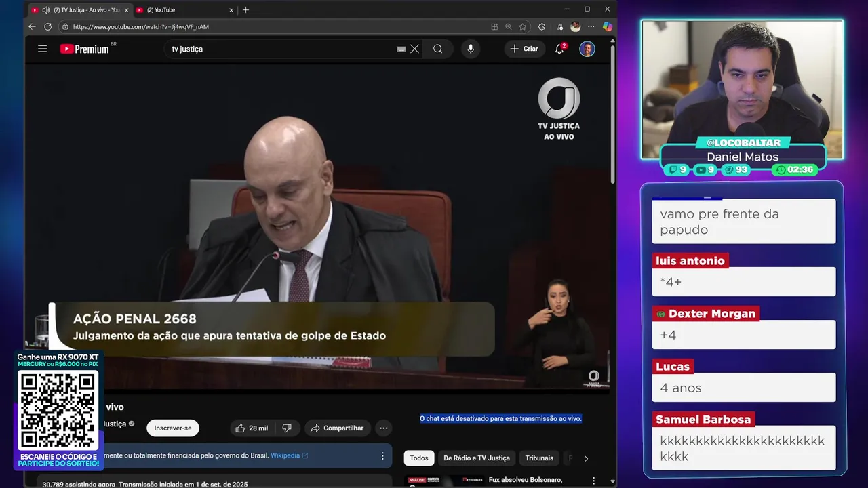Viewport: 868px width, 488px height.
Task: Close the 'TV Justiça - Ao vivo' tab
Action: point(126,10)
